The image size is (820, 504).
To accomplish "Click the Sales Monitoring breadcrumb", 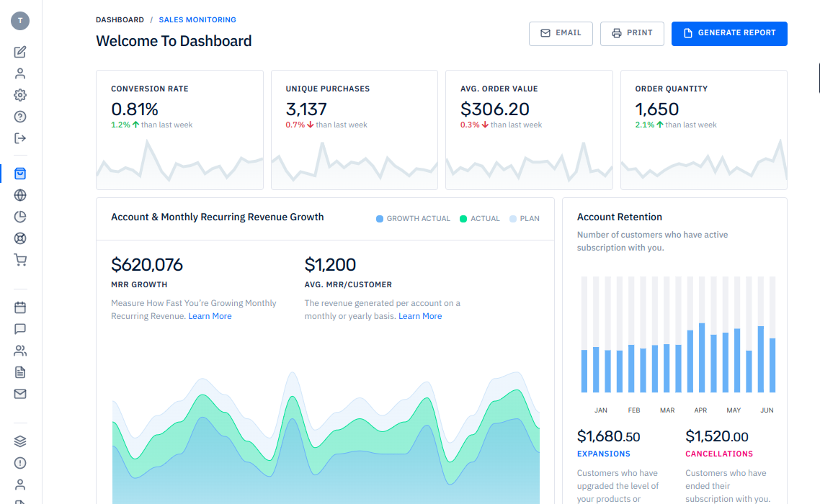I will tap(197, 20).
